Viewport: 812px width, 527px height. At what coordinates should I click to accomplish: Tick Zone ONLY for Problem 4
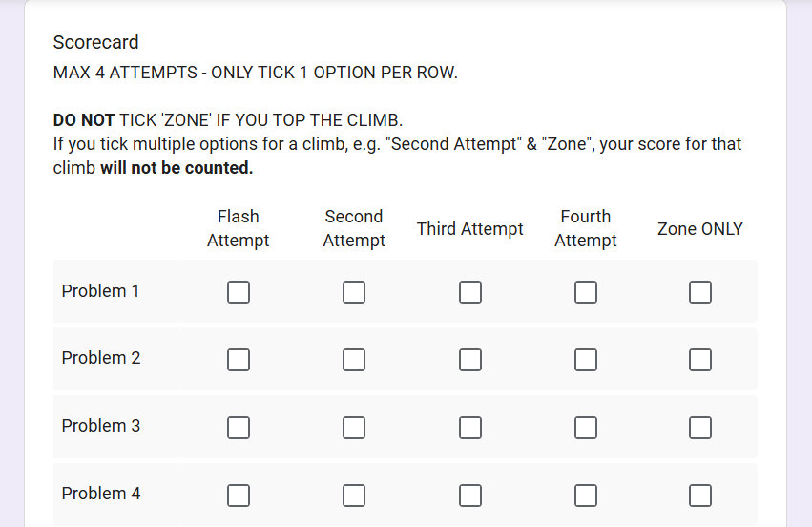click(x=700, y=495)
